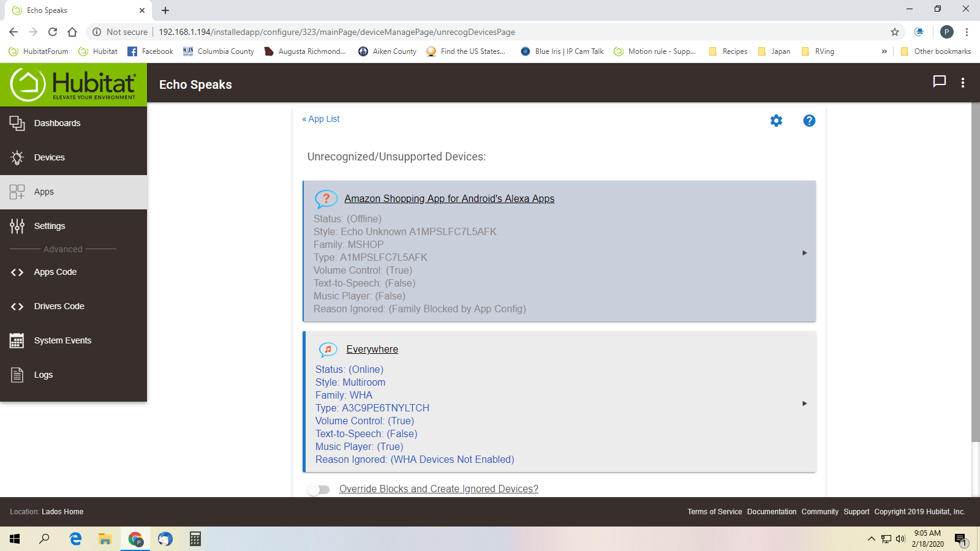Bookmark this page with star icon

click(895, 32)
